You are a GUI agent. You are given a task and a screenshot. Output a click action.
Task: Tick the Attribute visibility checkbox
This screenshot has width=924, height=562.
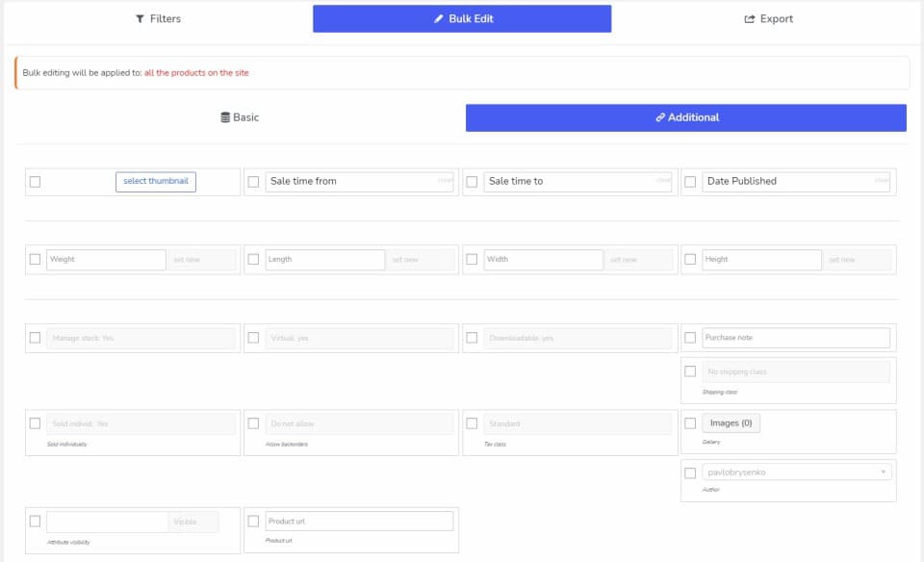(35, 522)
